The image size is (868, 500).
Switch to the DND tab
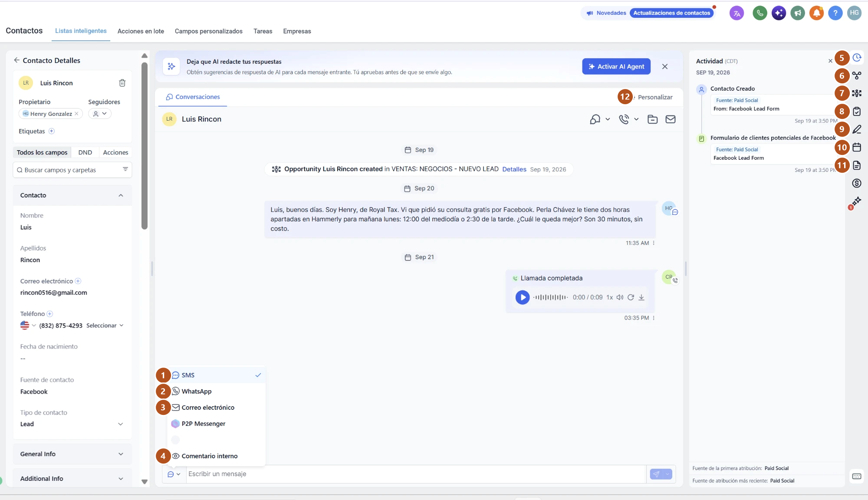[x=85, y=152]
